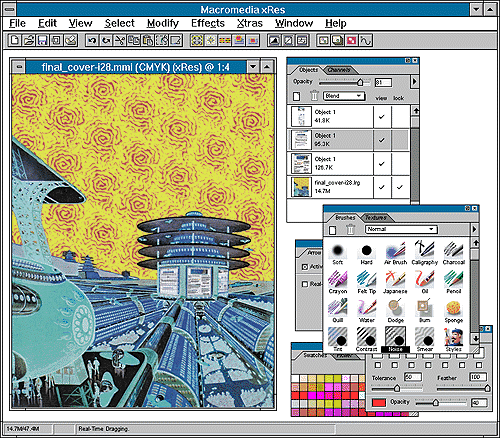This screenshot has height=438, width=500.
Task: Open the Styles brush set
Action: [x=453, y=339]
